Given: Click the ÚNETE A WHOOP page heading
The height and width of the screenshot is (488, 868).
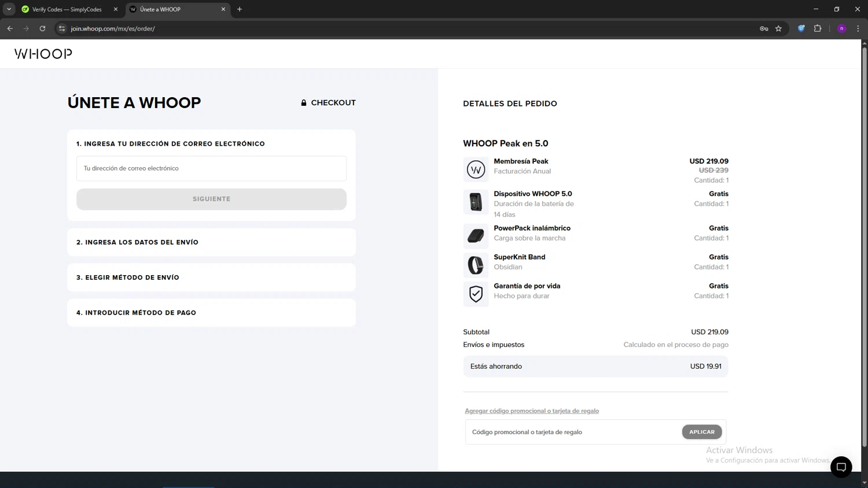Looking at the screenshot, I should tap(134, 102).
